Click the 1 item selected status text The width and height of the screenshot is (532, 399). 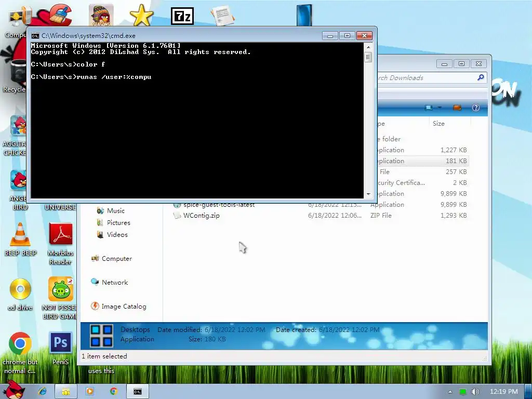104,356
